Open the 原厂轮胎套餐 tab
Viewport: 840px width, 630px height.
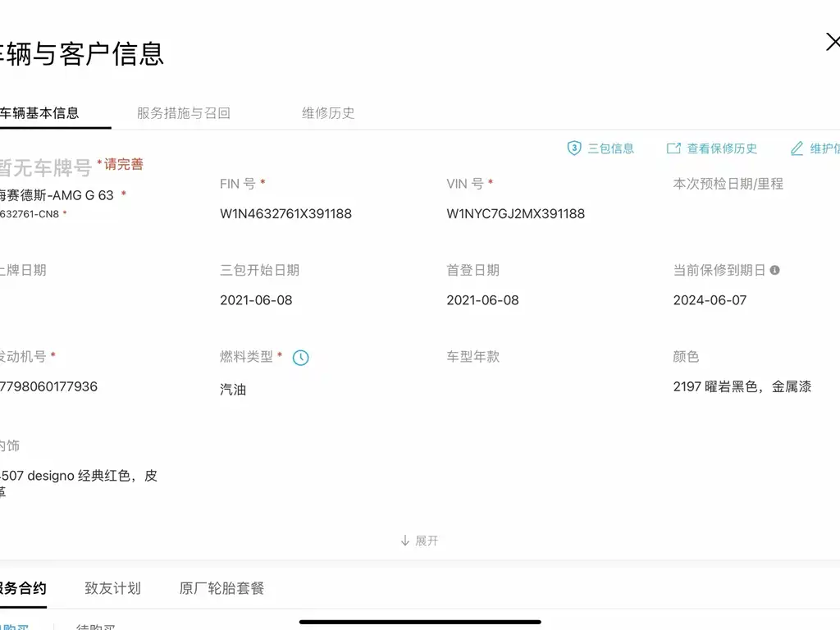click(221, 588)
